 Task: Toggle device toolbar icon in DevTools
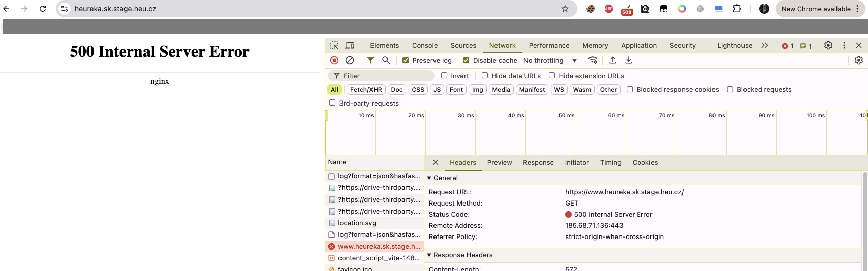(350, 45)
